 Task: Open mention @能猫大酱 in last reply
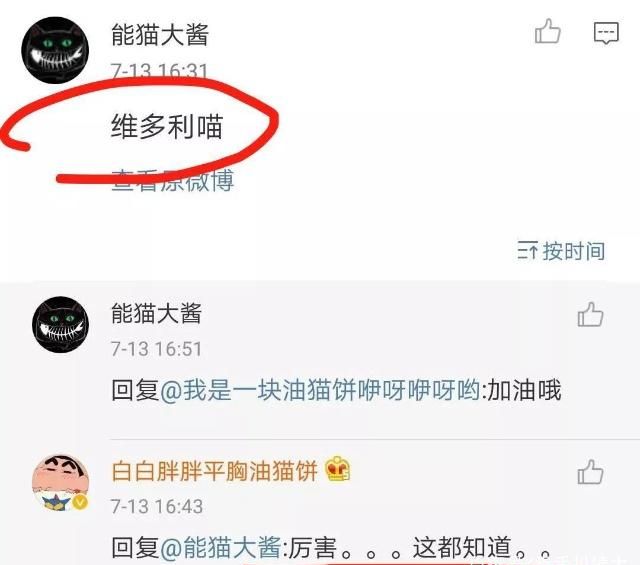220,547
